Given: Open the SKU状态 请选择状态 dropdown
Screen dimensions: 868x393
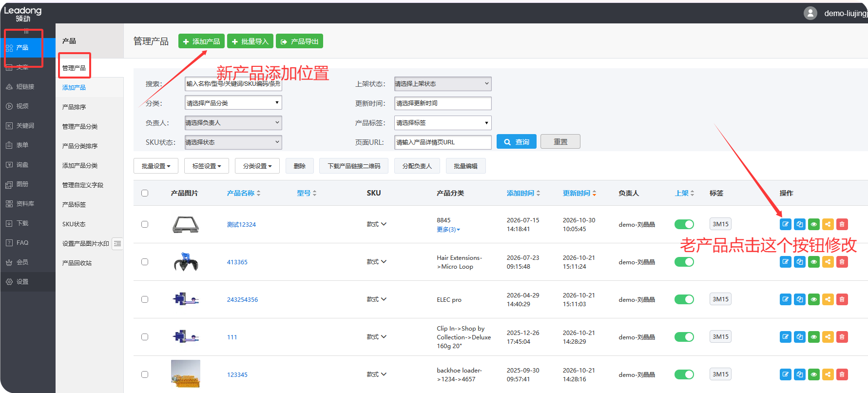Looking at the screenshot, I should (233, 142).
